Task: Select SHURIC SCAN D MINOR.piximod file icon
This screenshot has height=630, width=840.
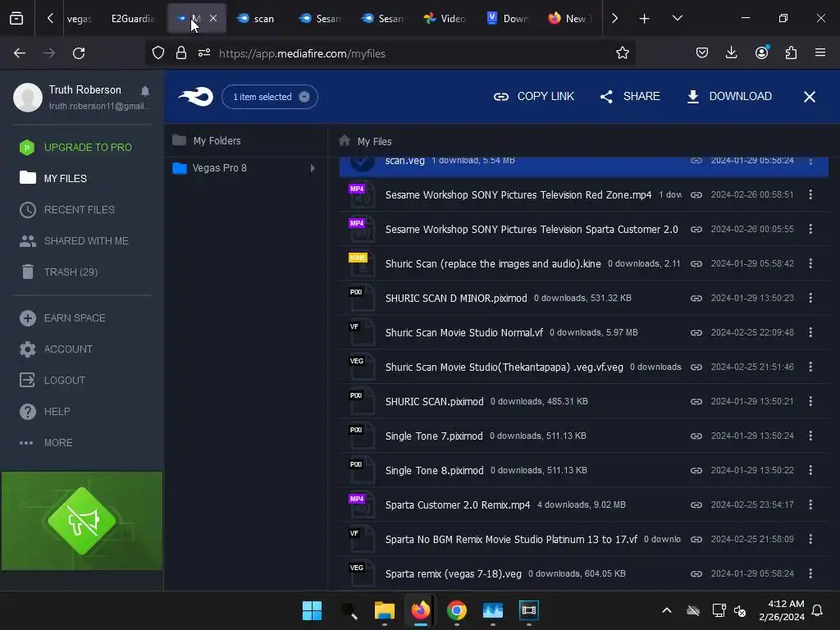Action: coord(362,298)
